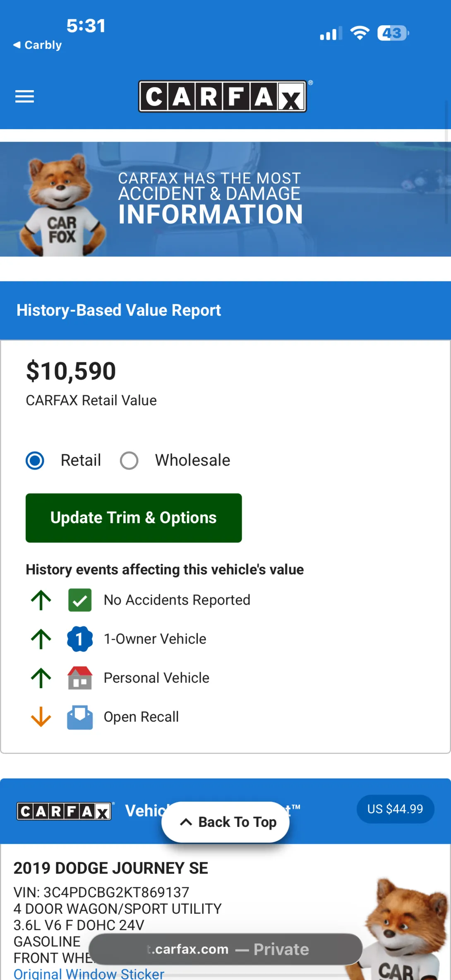Tap the green arrow beside No Accidents Reported
This screenshot has height=980, width=451.
(x=41, y=600)
